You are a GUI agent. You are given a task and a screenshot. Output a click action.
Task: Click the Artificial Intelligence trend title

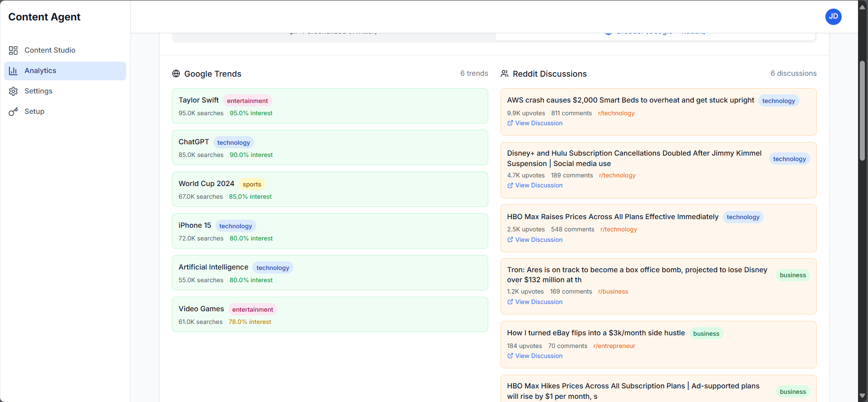coord(213,267)
